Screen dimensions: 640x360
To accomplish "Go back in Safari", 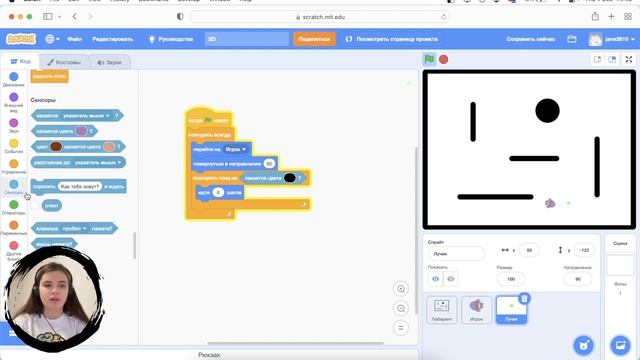I will (x=75, y=17).
